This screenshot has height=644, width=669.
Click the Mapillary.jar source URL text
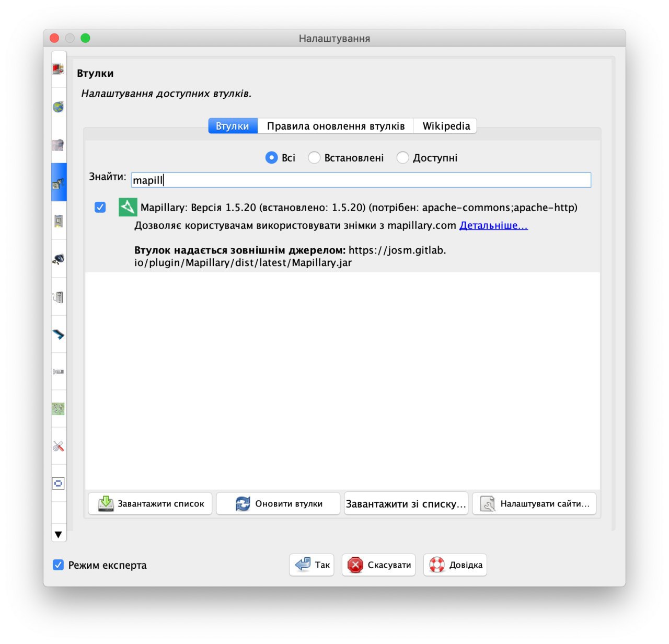click(x=290, y=256)
